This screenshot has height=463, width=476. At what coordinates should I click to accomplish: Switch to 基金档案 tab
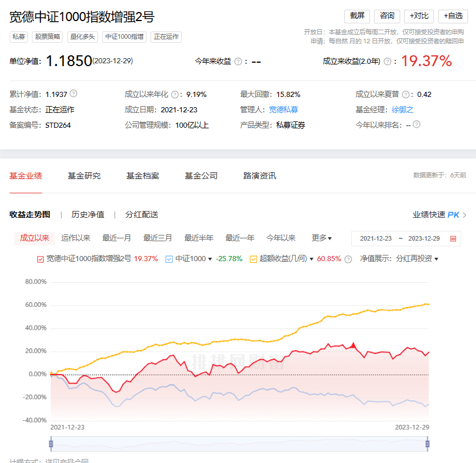[x=143, y=176]
